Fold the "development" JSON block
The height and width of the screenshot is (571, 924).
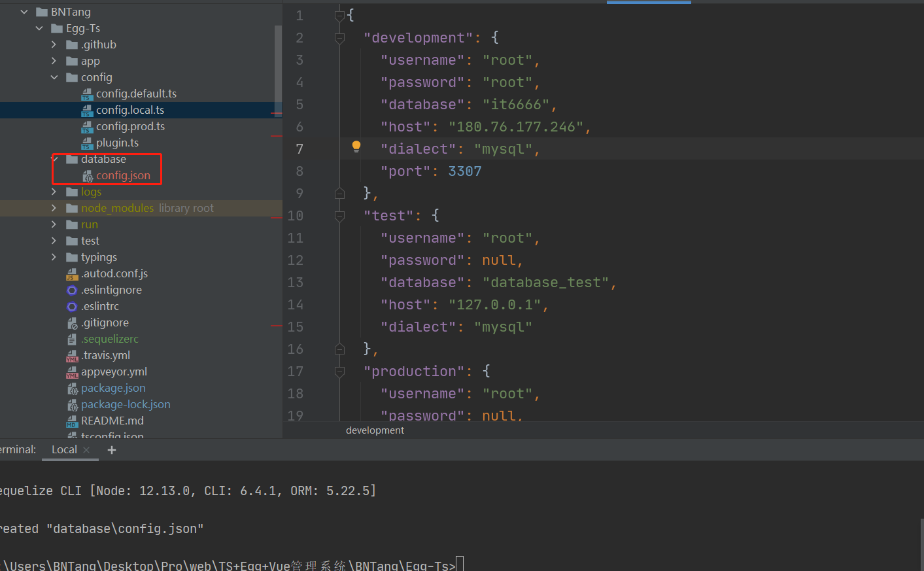339,38
